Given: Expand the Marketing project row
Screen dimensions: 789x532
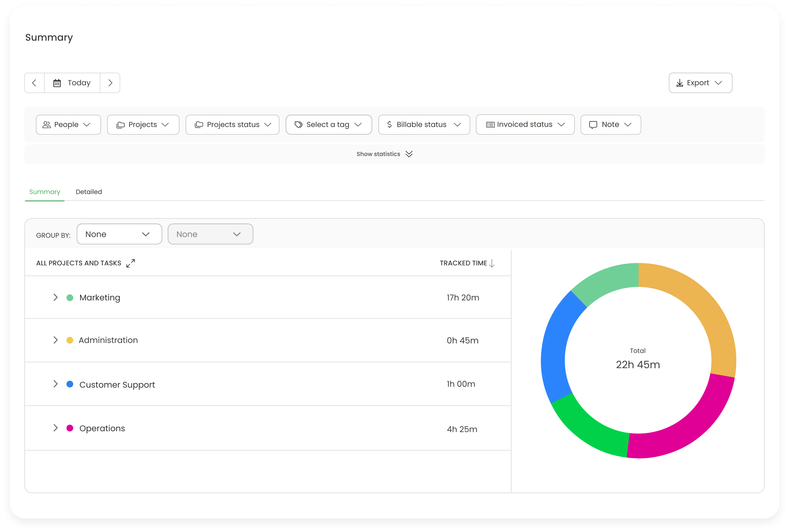Looking at the screenshot, I should point(55,297).
